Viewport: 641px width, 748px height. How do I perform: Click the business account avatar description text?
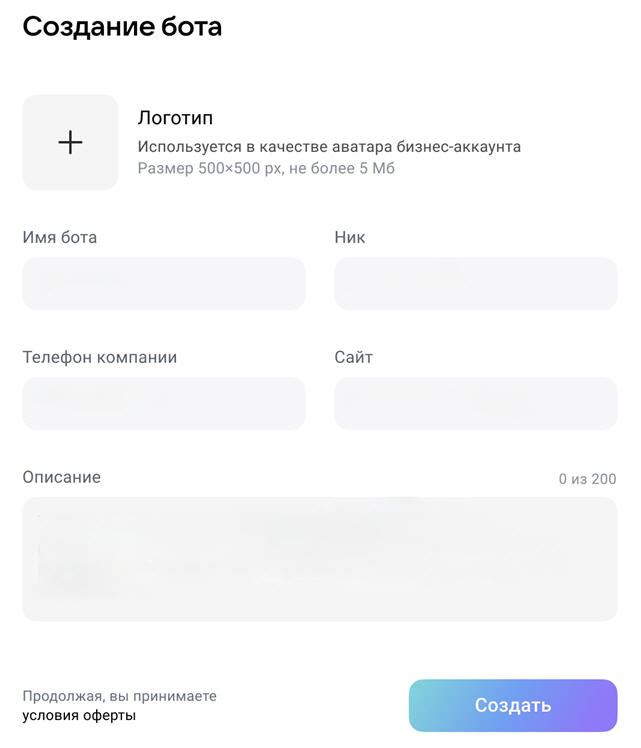point(329,147)
